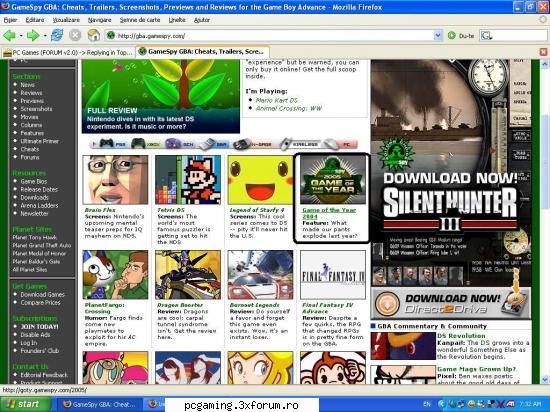Open the Navigare menu
Image resolution: width=550 pixels, height=412 pixels.
pyautogui.click(x=100, y=20)
